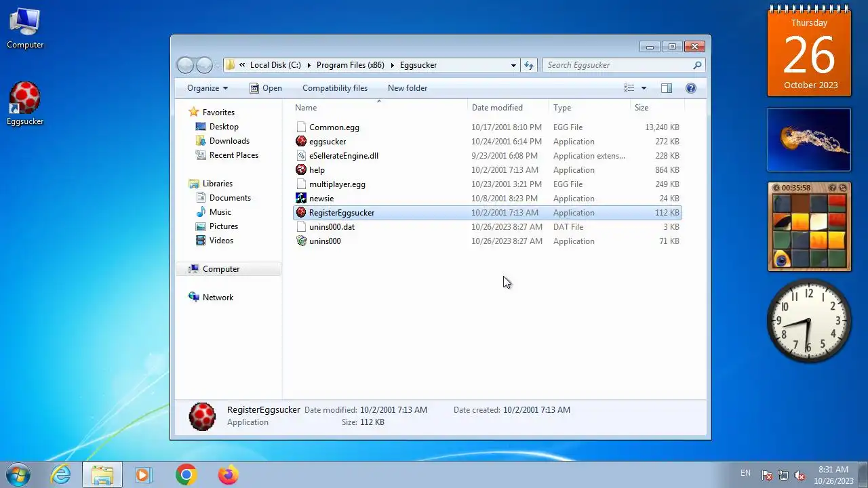This screenshot has width=868, height=488.
Task: Expand the recent pages dropdown arrow
Action: [217, 65]
